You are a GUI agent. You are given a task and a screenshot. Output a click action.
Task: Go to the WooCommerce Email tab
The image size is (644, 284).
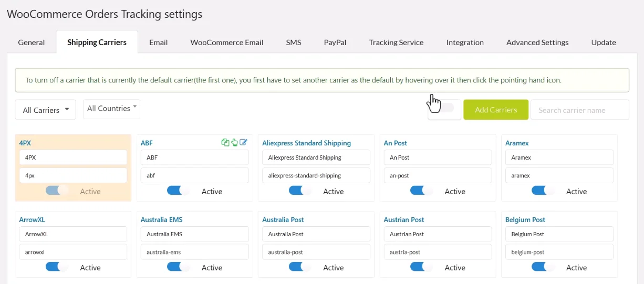click(x=227, y=42)
